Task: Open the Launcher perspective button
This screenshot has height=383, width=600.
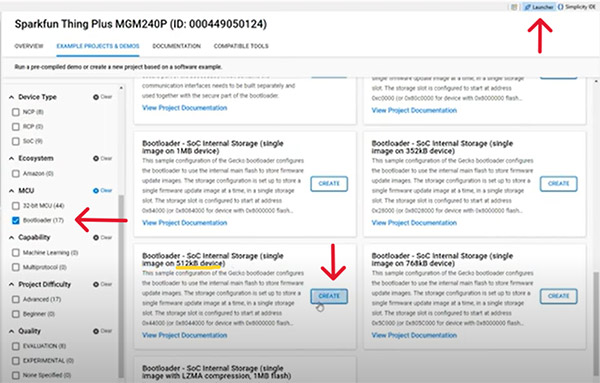Action: [539, 7]
